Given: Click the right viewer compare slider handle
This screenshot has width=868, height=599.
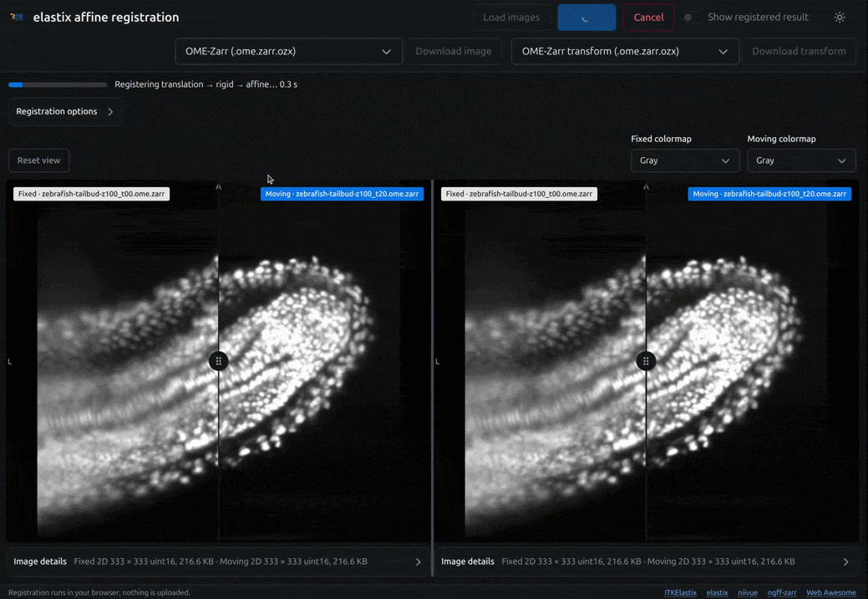Looking at the screenshot, I should [646, 362].
